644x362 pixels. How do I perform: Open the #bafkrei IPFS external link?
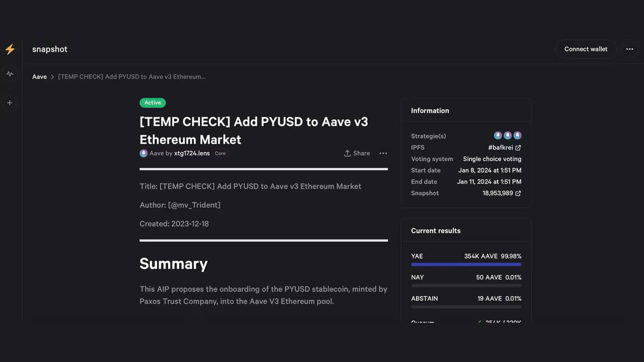pyautogui.click(x=504, y=147)
